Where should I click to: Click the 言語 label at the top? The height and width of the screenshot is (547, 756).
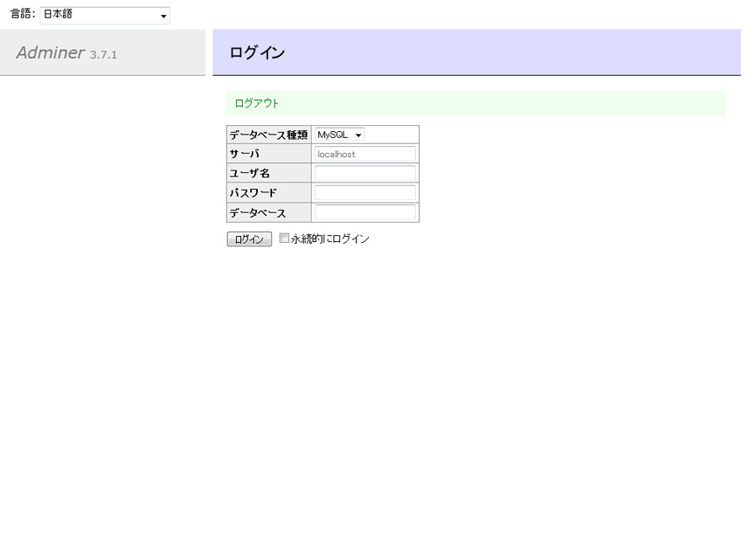pos(22,15)
